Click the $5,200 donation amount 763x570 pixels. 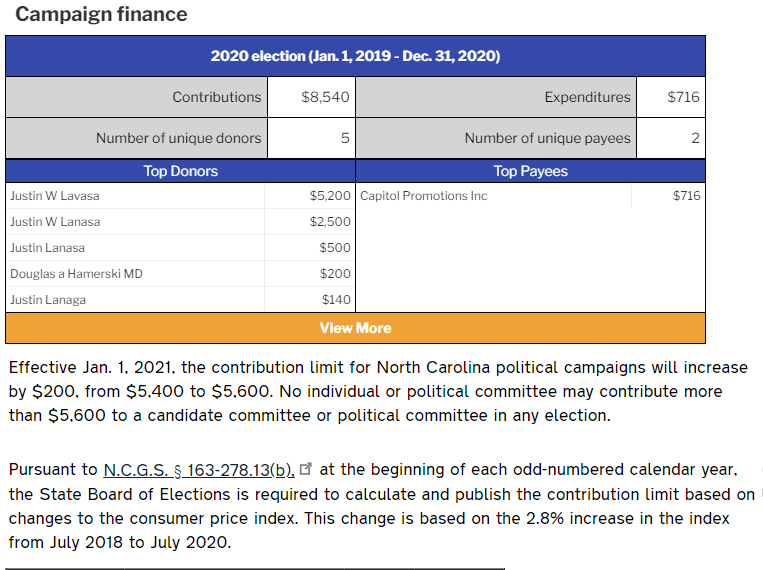330,196
